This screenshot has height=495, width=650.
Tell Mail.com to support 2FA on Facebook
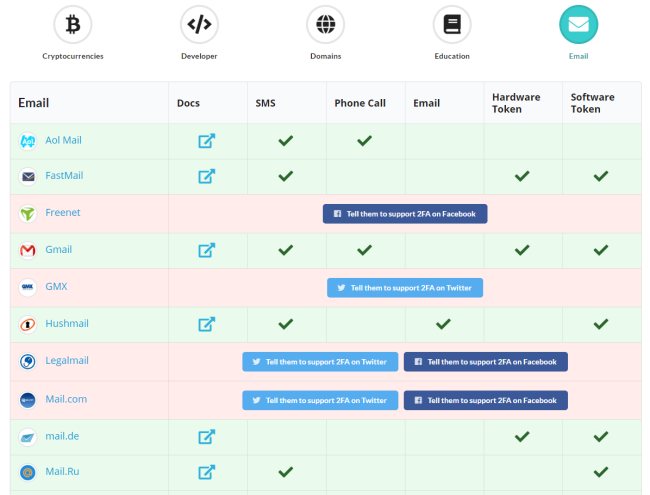coord(486,400)
